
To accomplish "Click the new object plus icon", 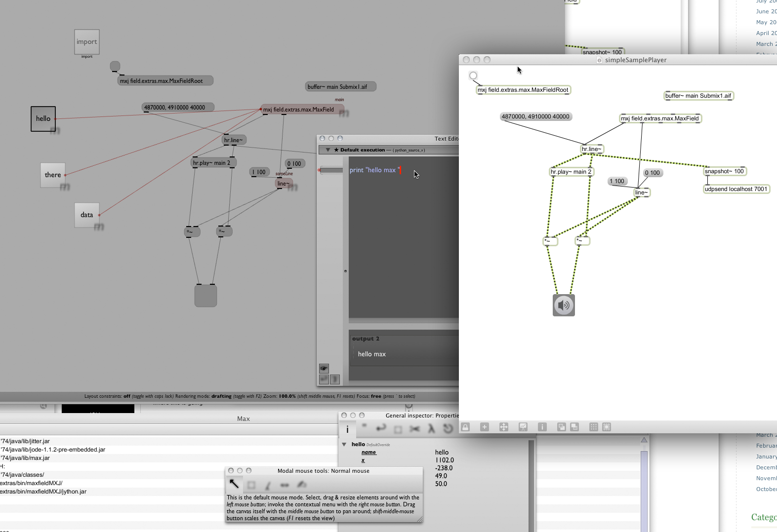I will tap(485, 427).
